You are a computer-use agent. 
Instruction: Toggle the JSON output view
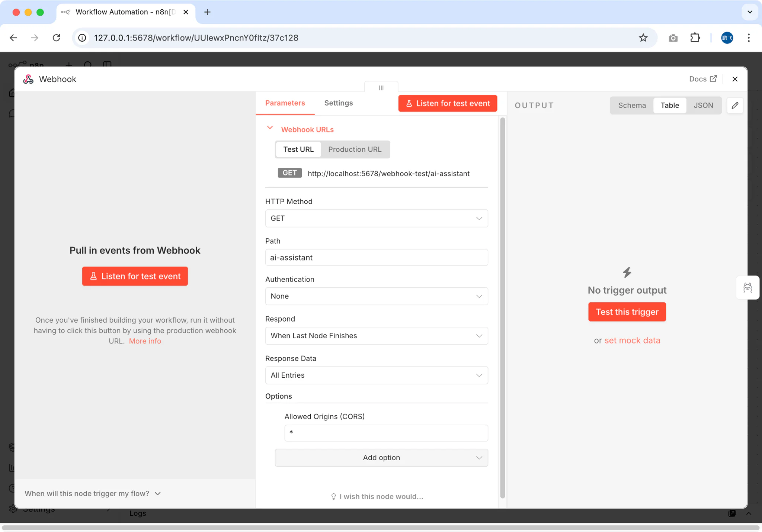pyautogui.click(x=703, y=105)
